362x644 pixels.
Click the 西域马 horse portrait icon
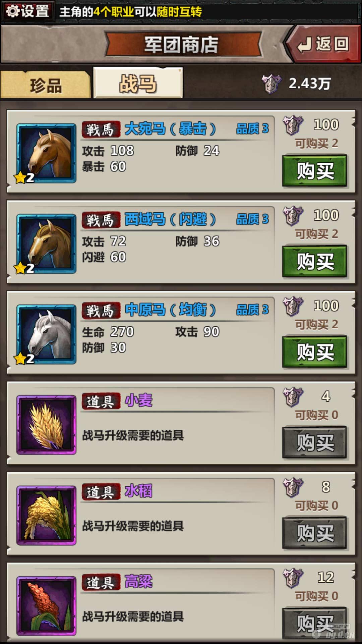(46, 244)
